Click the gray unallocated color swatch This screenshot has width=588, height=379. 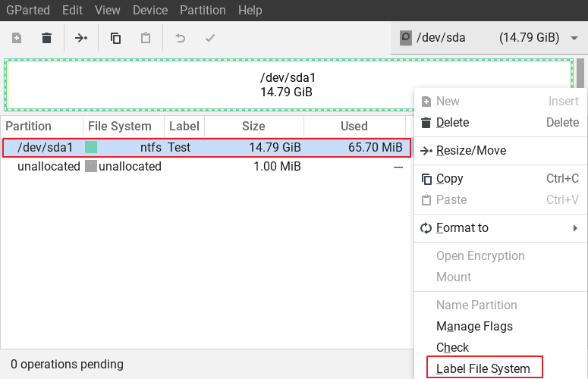[x=91, y=166]
